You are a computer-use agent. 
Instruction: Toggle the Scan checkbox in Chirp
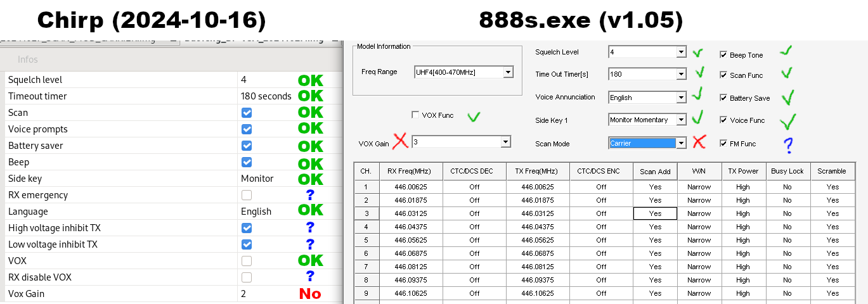247,113
